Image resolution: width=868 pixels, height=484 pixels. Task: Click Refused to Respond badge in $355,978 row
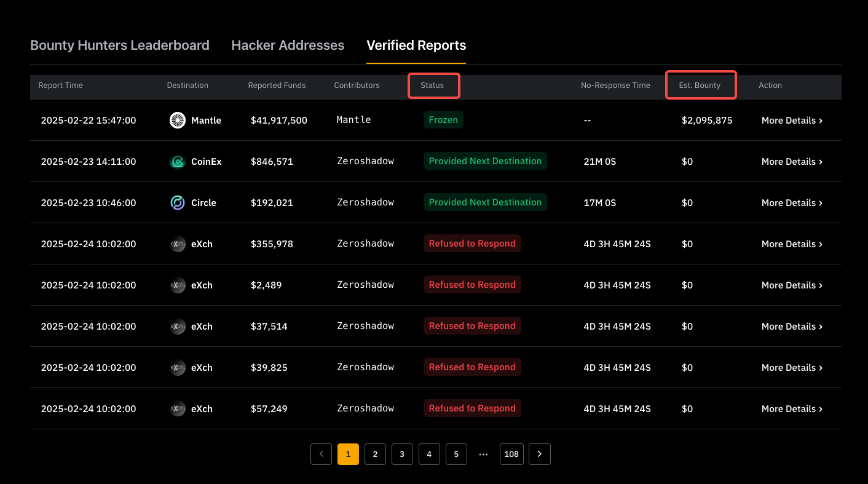click(x=472, y=244)
